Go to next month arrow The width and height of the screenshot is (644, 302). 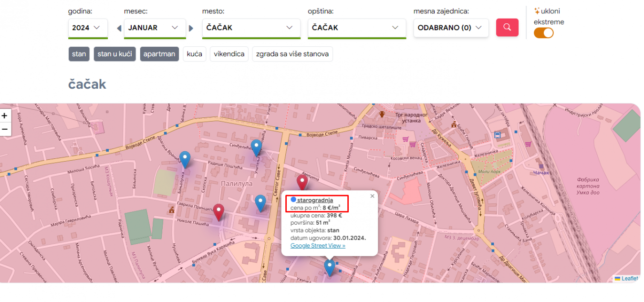(191, 28)
